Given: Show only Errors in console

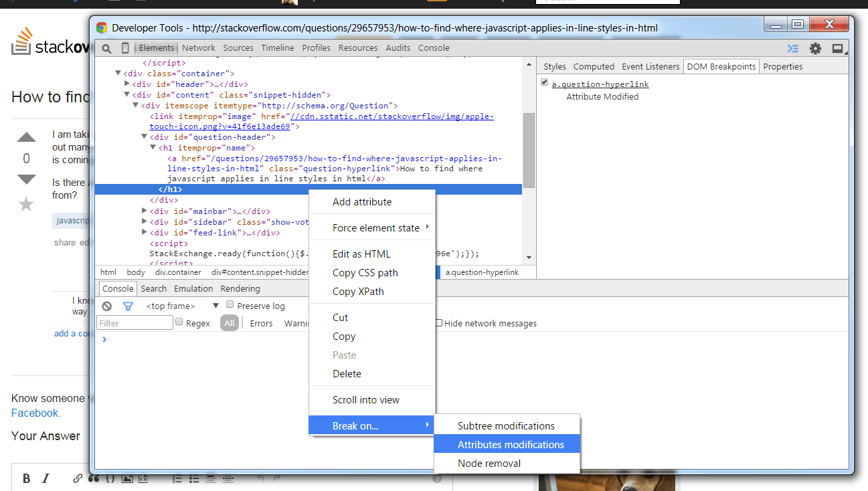Looking at the screenshot, I should pos(261,324).
